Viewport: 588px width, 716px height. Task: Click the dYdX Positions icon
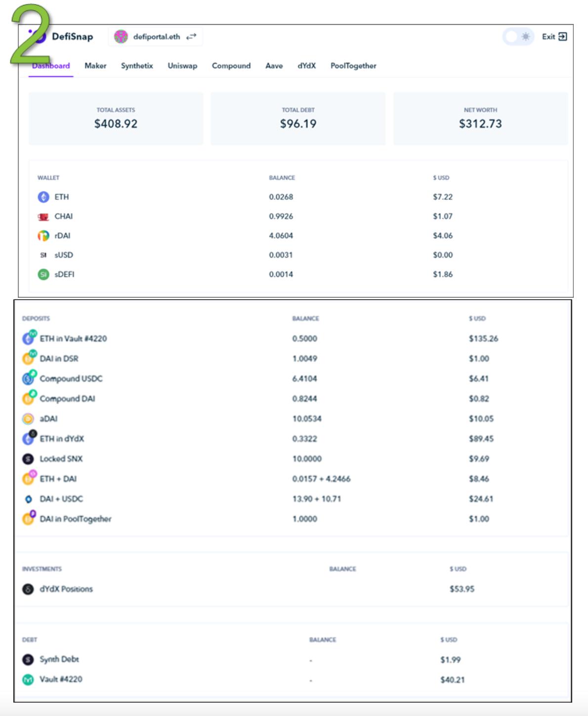(28, 589)
